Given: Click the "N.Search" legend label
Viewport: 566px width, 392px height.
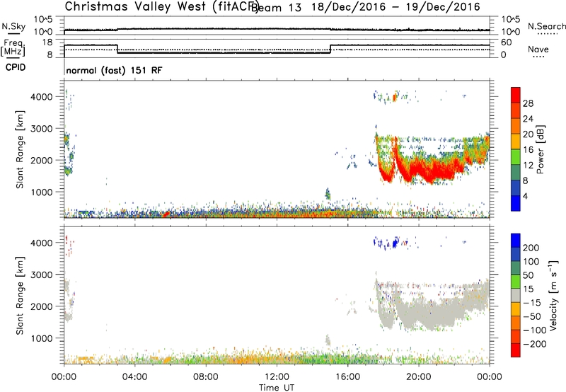Looking at the screenshot, I should [x=546, y=26].
